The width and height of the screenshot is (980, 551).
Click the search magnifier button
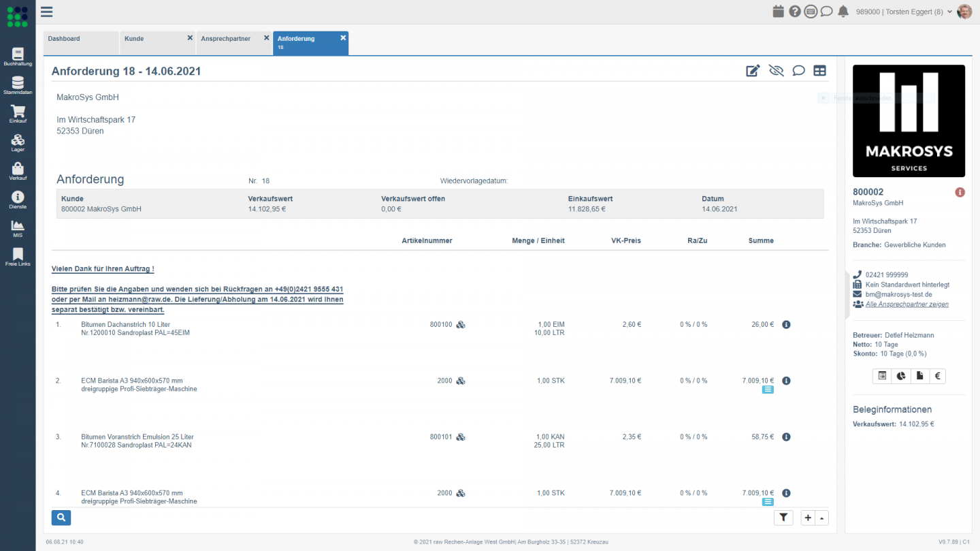(x=61, y=518)
